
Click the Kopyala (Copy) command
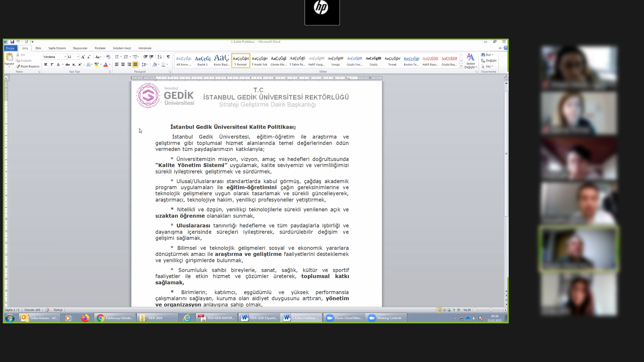[24, 61]
